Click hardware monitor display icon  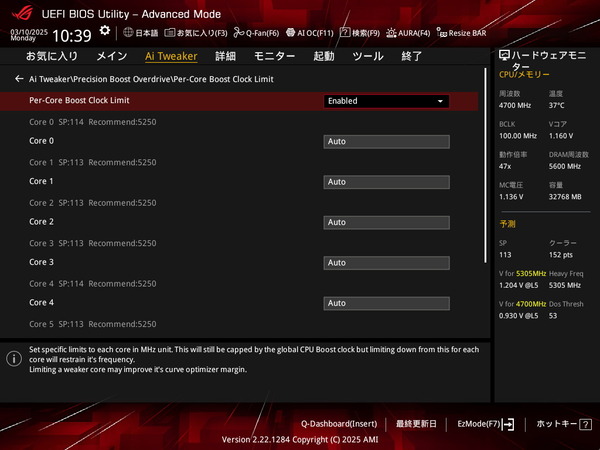coord(504,55)
